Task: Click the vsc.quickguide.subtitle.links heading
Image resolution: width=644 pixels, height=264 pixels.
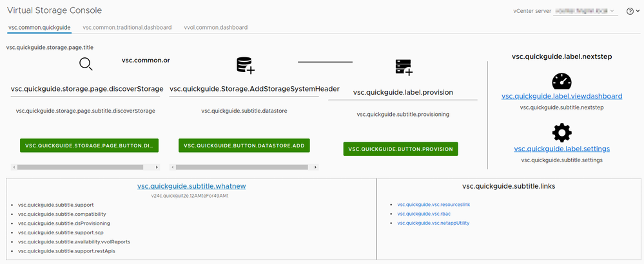Action: (509, 186)
